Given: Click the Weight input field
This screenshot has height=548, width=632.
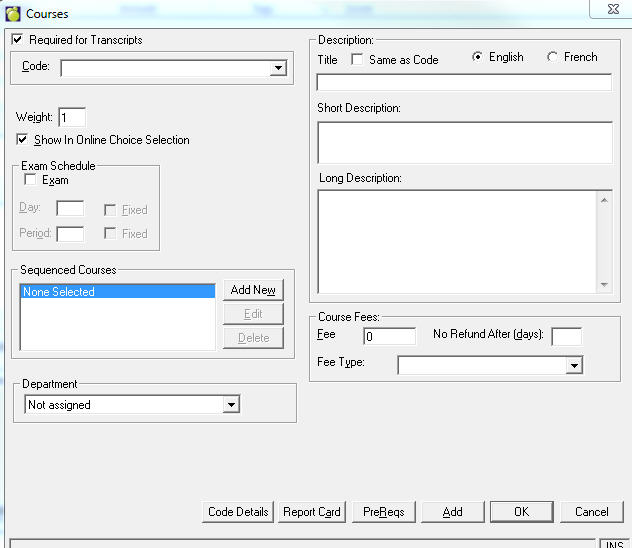Looking at the screenshot, I should [x=72, y=118].
